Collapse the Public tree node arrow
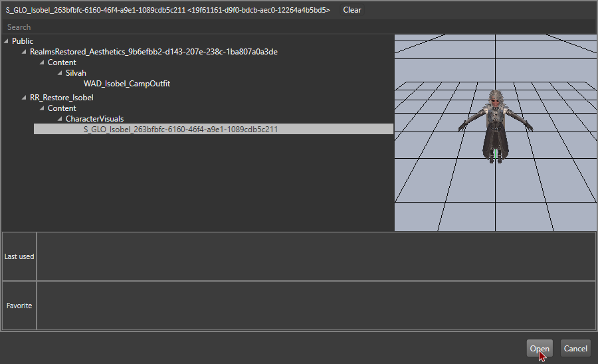 6,41
